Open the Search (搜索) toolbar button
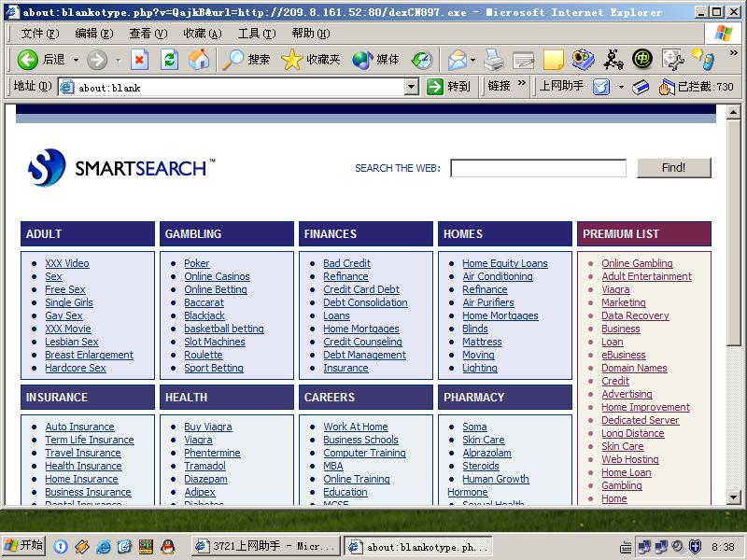The height and width of the screenshot is (560, 747). coord(247,60)
